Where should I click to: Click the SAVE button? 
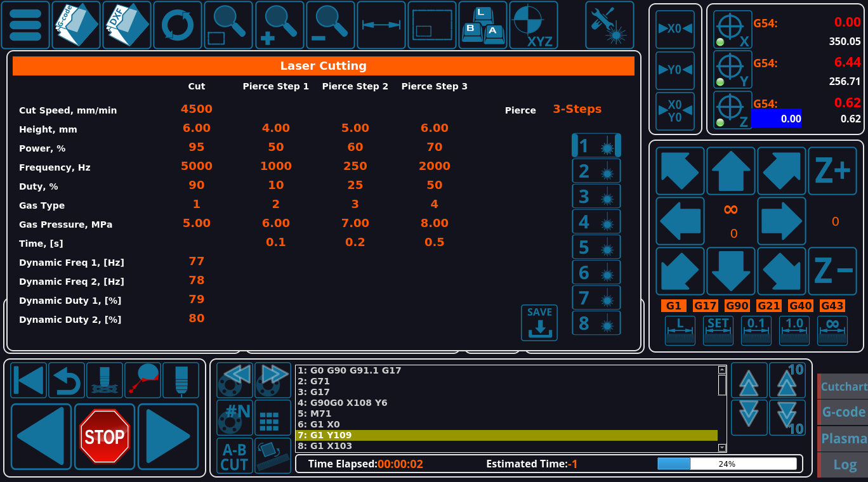pyautogui.click(x=539, y=323)
